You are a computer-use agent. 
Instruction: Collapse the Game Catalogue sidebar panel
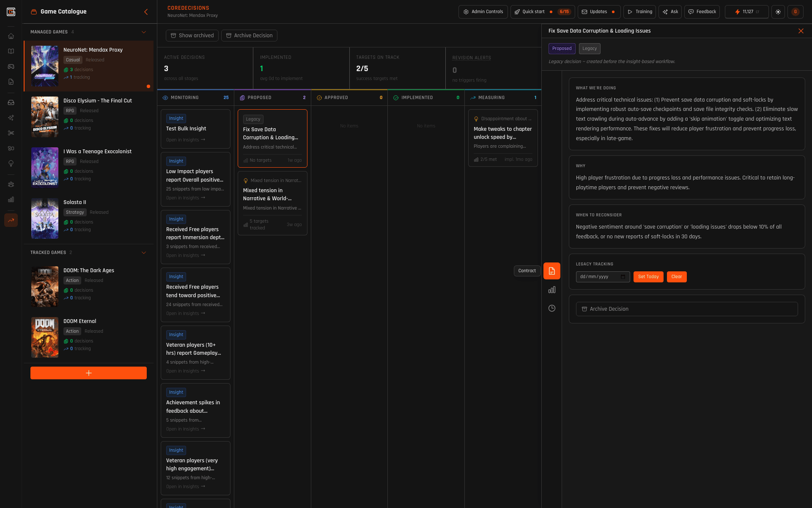(x=146, y=12)
